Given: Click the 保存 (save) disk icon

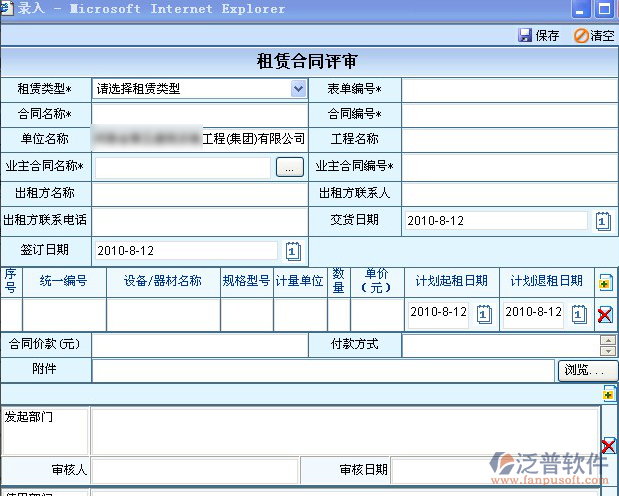Looking at the screenshot, I should click(525, 35).
